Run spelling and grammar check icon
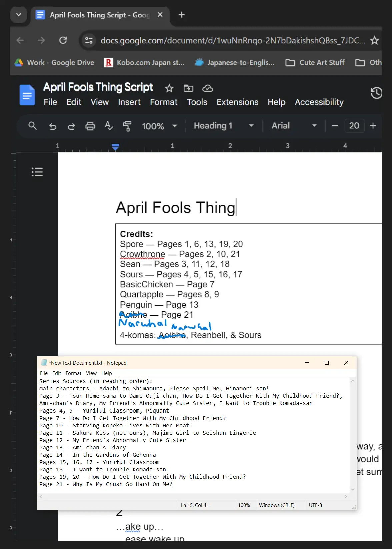This screenshot has width=392, height=549. click(109, 126)
